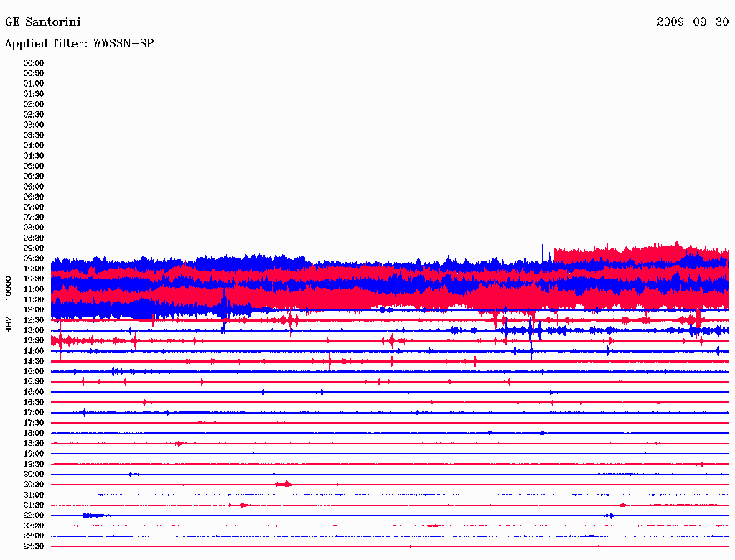Select the 06:30 time label
Screen dimensions: 735x560
[x=34, y=197]
